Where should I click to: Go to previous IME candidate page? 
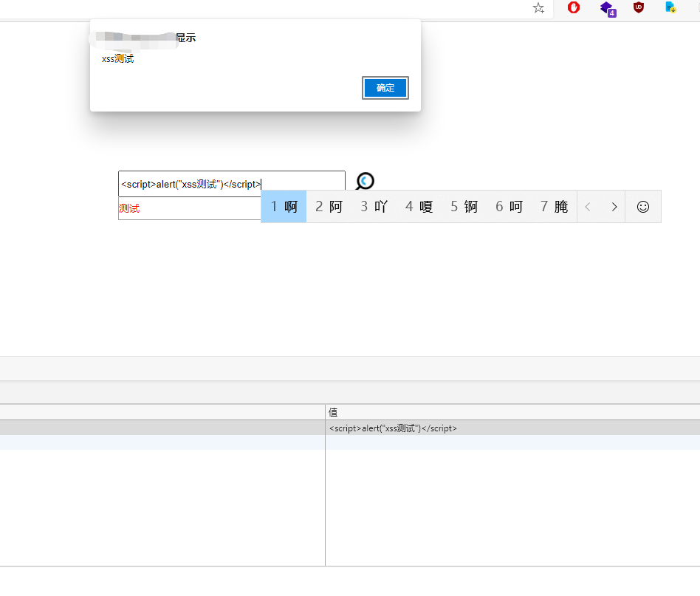[x=588, y=207]
